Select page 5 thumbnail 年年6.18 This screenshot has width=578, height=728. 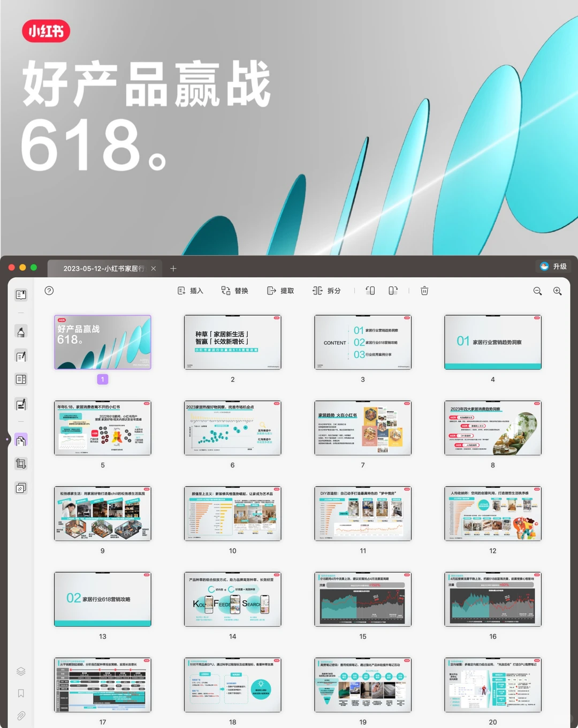(x=103, y=428)
